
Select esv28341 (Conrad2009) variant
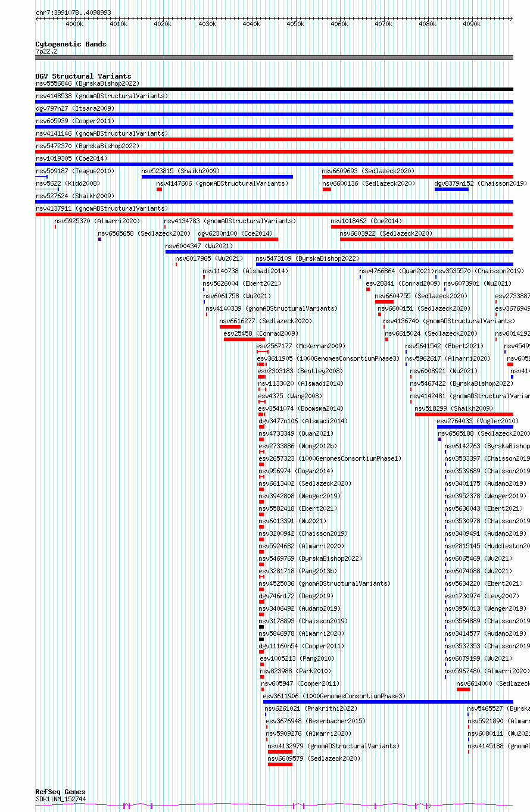pyautogui.click(x=403, y=284)
